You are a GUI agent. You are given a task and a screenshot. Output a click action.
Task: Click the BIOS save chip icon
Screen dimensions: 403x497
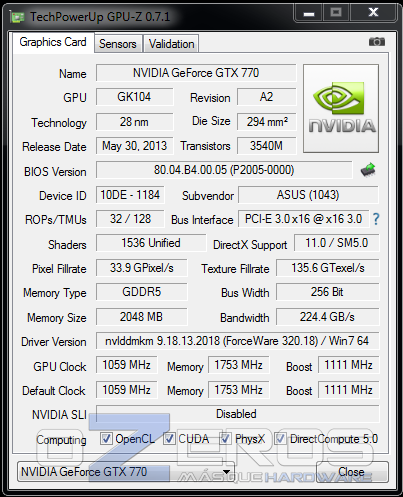click(368, 170)
